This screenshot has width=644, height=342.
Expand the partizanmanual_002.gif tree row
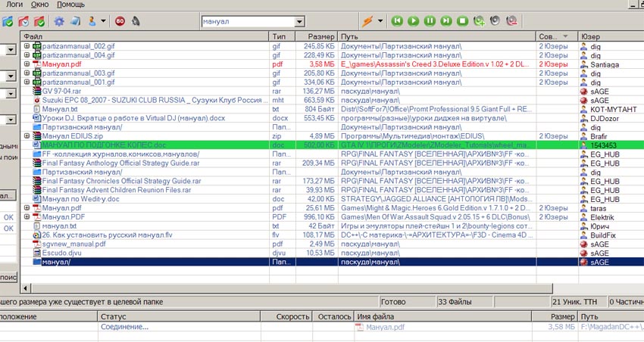pyautogui.click(x=27, y=46)
